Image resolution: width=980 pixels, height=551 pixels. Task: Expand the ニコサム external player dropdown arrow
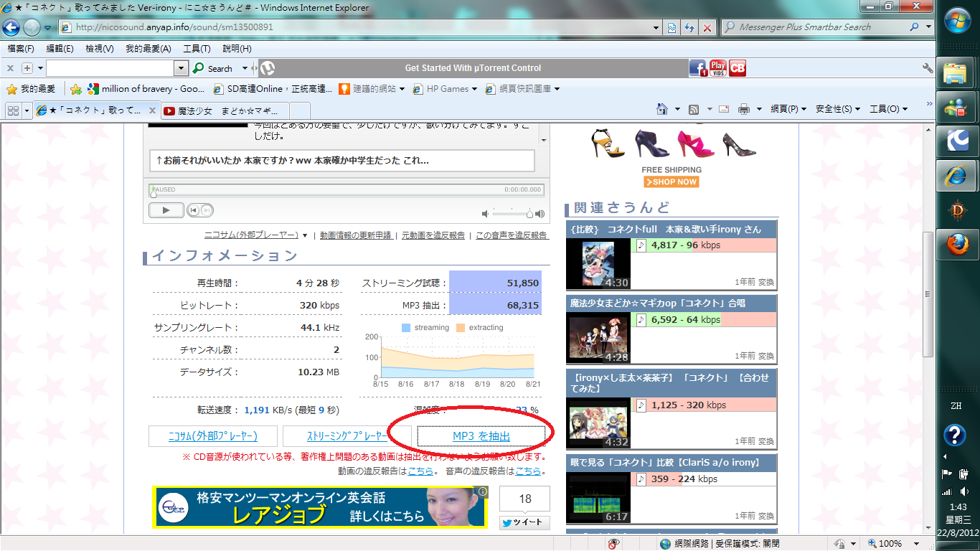pos(305,235)
